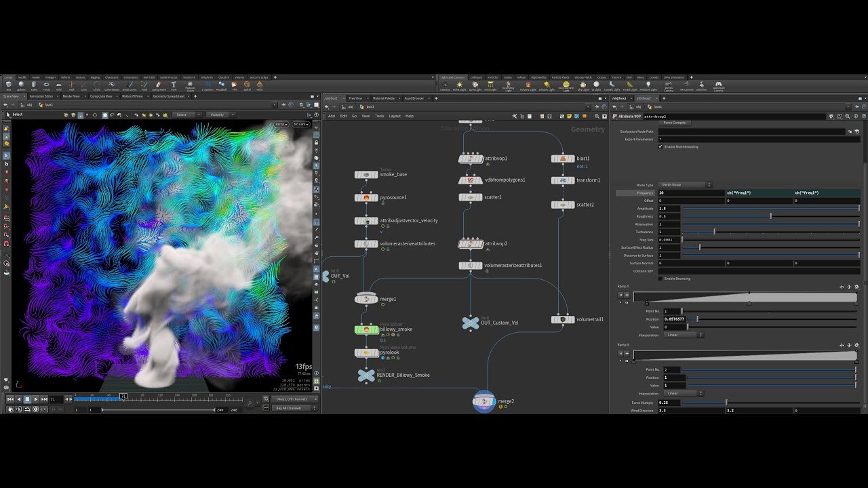
Task: Toggle the Enable Multithreading checkbox
Action: 660,146
